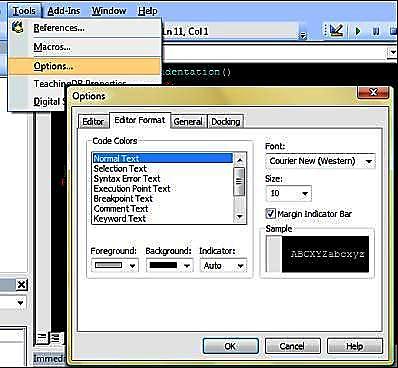398x368 pixels.
Task: Select Selection Text in Code Colors
Action: click(x=163, y=169)
